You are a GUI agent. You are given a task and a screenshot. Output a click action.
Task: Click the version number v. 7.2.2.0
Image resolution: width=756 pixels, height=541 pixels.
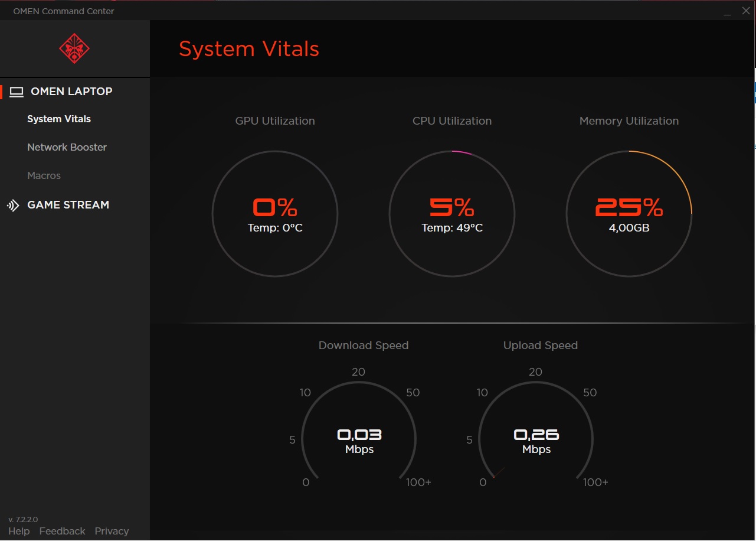[23, 519]
